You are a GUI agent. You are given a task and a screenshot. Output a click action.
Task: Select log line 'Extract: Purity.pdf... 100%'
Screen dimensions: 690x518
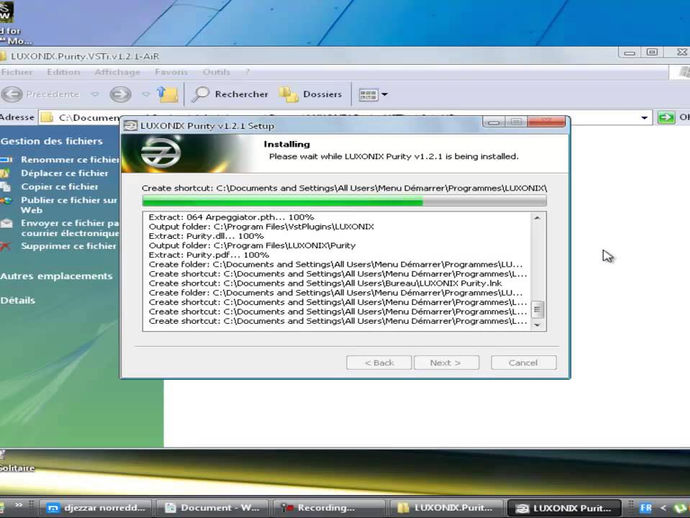[x=209, y=255]
